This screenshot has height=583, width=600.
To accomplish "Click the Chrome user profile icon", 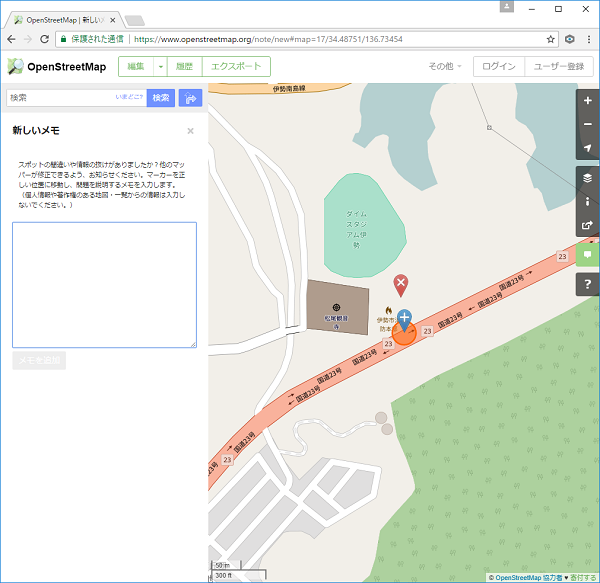I will click(x=507, y=7).
